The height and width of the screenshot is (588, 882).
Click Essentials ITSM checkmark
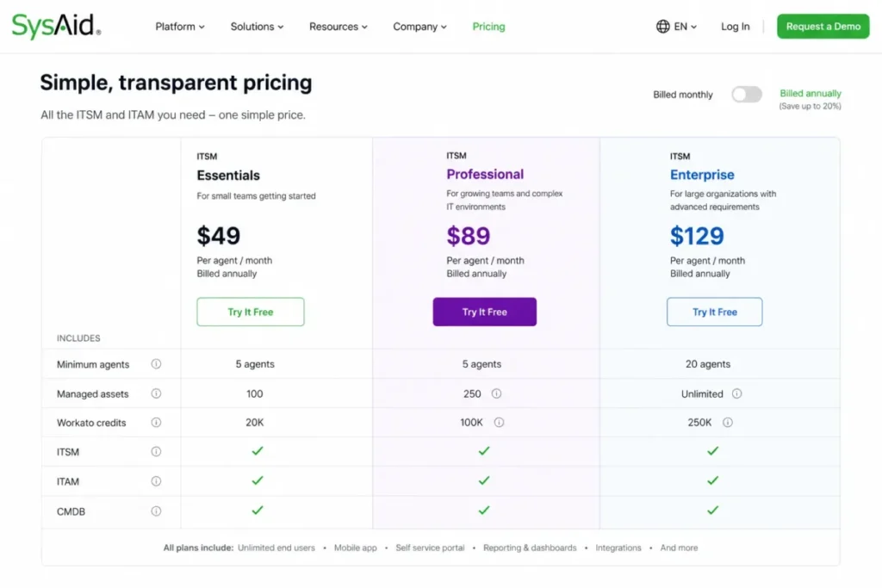pos(257,451)
